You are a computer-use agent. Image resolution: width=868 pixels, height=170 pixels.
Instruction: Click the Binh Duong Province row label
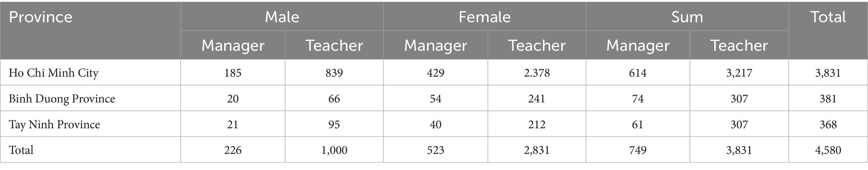[x=62, y=99]
